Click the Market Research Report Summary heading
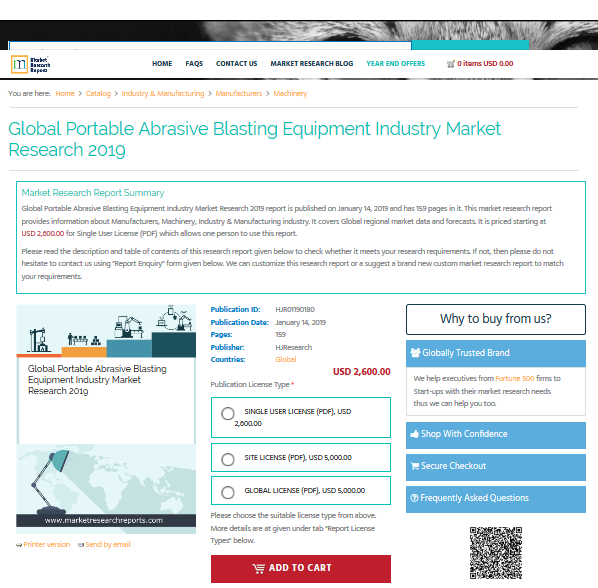The image size is (598, 588). [x=93, y=193]
